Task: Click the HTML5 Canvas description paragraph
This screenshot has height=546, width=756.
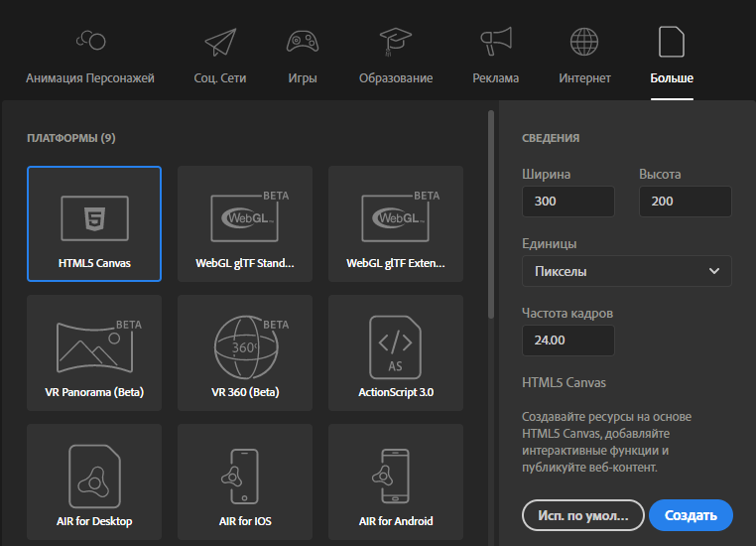Action: click(606, 442)
